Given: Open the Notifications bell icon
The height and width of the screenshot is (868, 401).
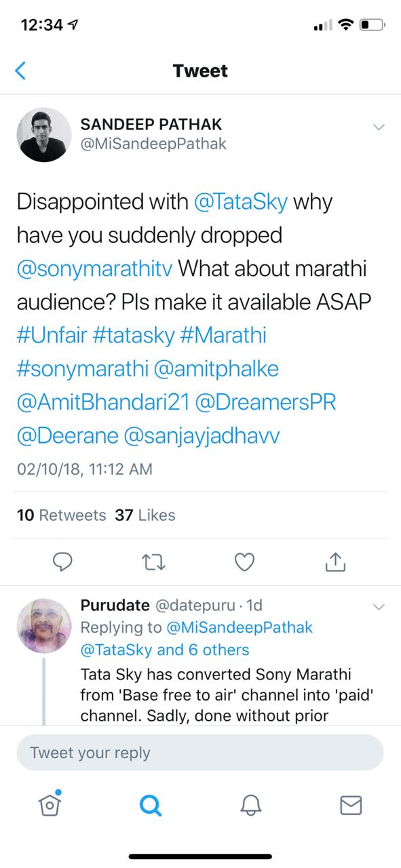Looking at the screenshot, I should tap(251, 805).
